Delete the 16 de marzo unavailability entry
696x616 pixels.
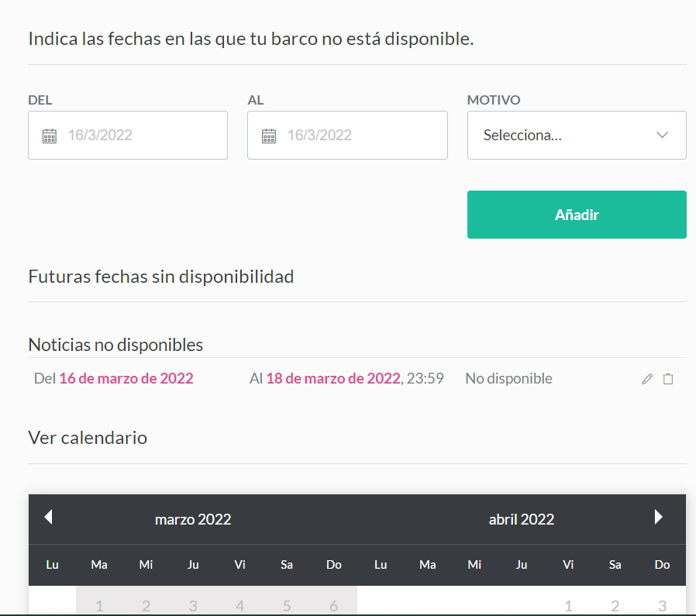click(x=668, y=379)
